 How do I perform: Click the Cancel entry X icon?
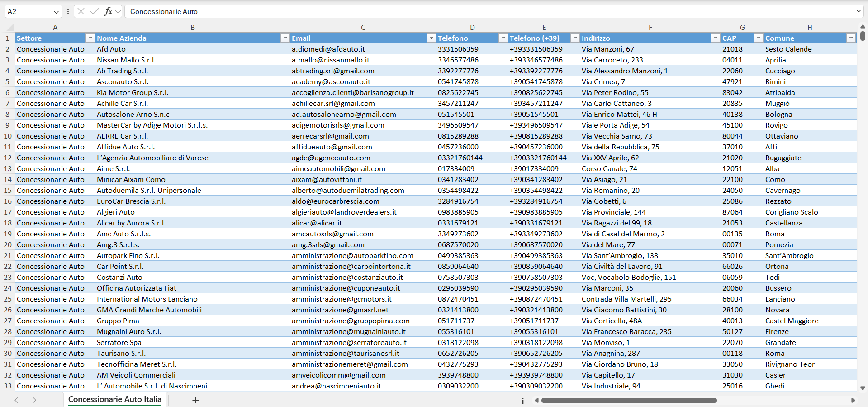coord(81,11)
